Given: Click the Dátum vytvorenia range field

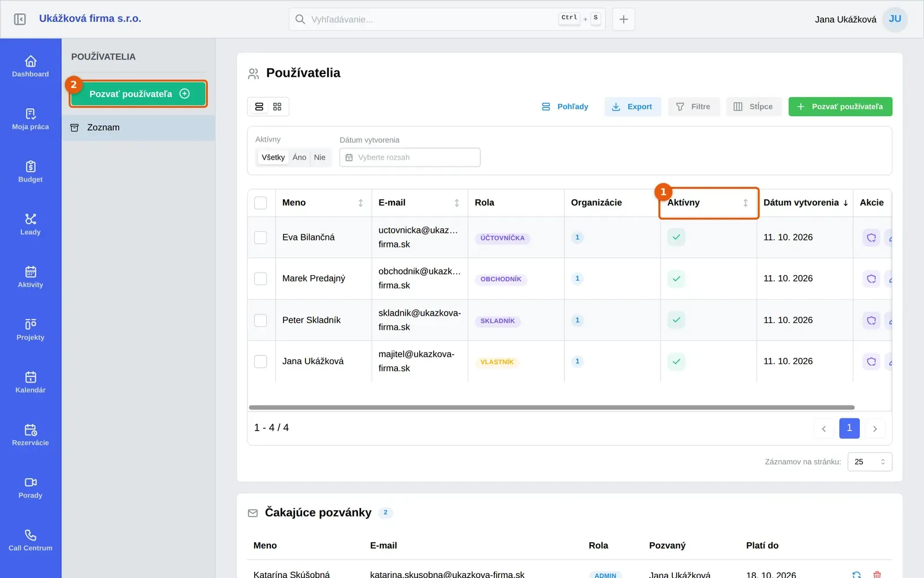Looking at the screenshot, I should pos(410,158).
